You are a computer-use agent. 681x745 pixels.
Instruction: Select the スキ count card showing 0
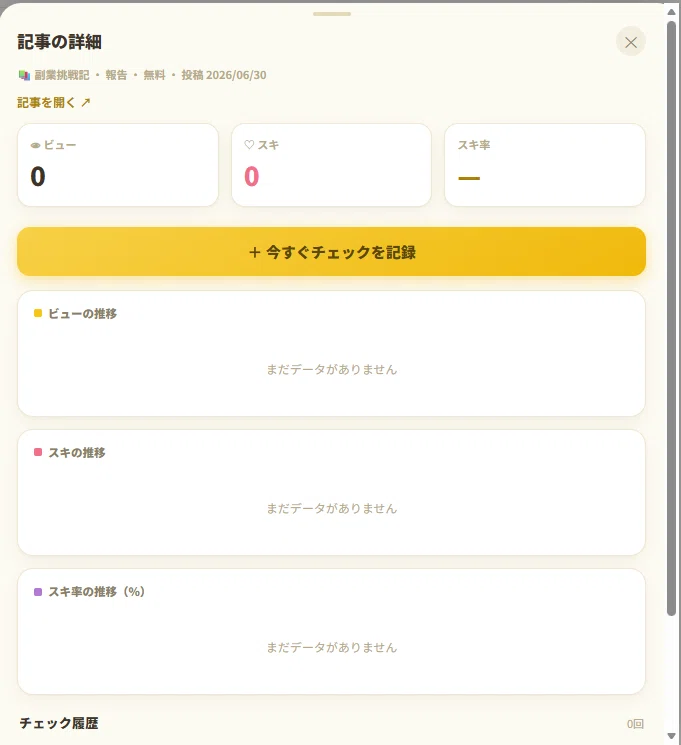(x=331, y=165)
